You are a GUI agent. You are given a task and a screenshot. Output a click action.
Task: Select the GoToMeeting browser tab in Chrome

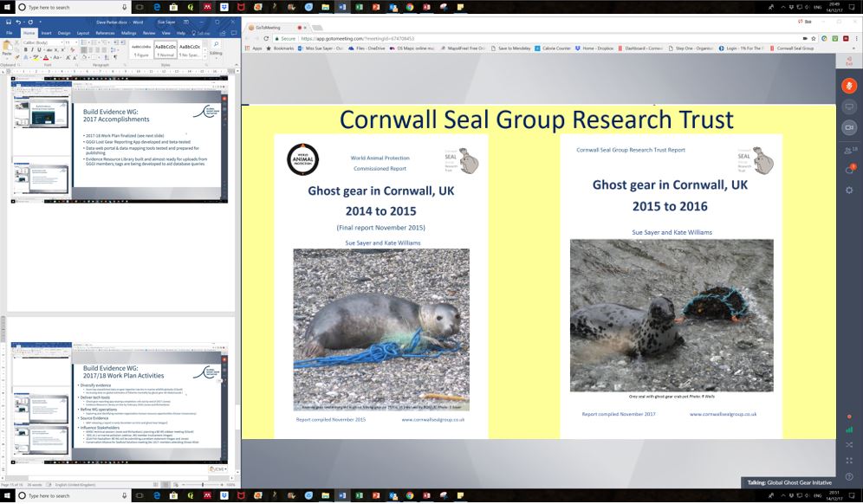[x=277, y=27]
